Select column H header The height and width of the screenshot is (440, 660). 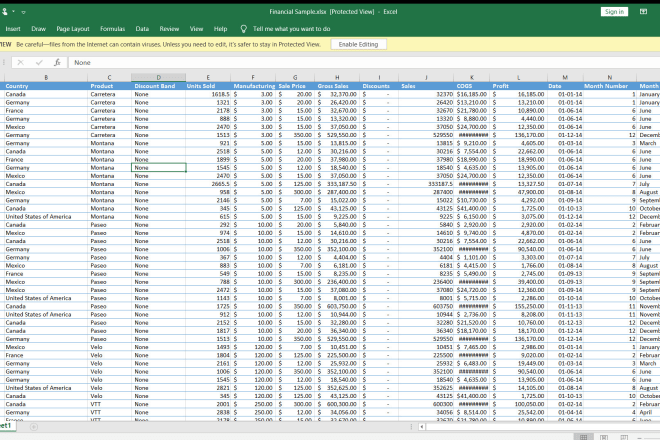tap(337, 77)
